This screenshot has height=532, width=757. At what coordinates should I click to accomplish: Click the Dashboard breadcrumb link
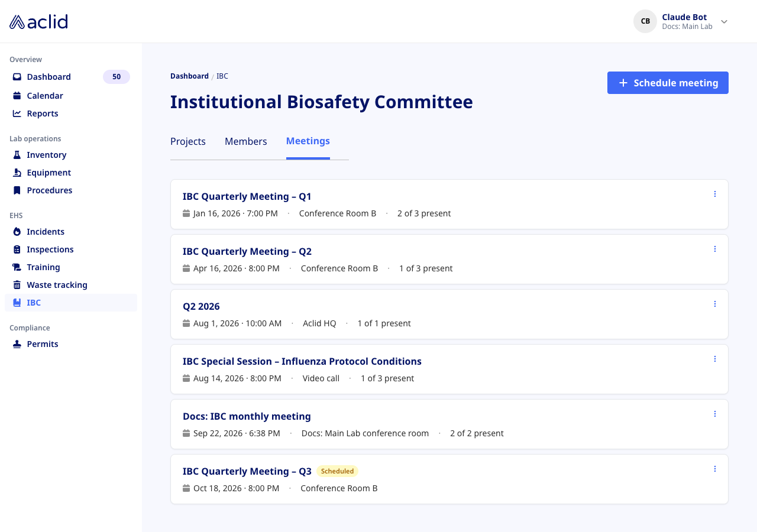[x=189, y=76]
